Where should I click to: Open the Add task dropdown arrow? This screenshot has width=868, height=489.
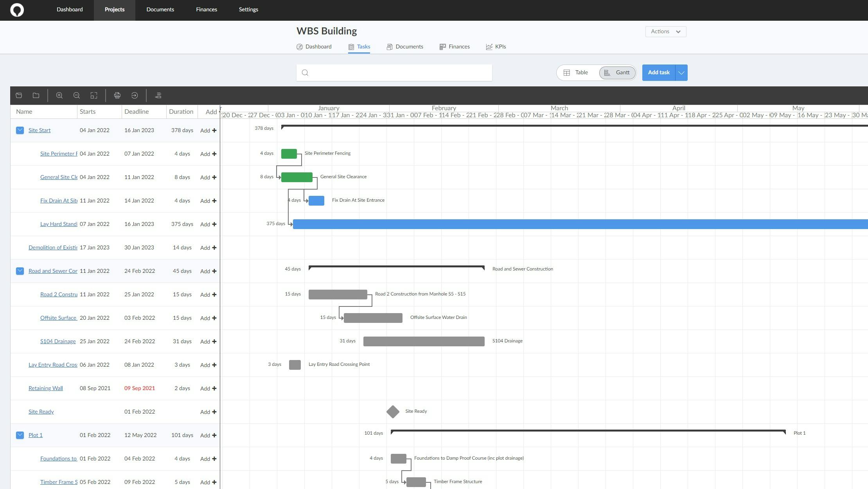coord(681,73)
